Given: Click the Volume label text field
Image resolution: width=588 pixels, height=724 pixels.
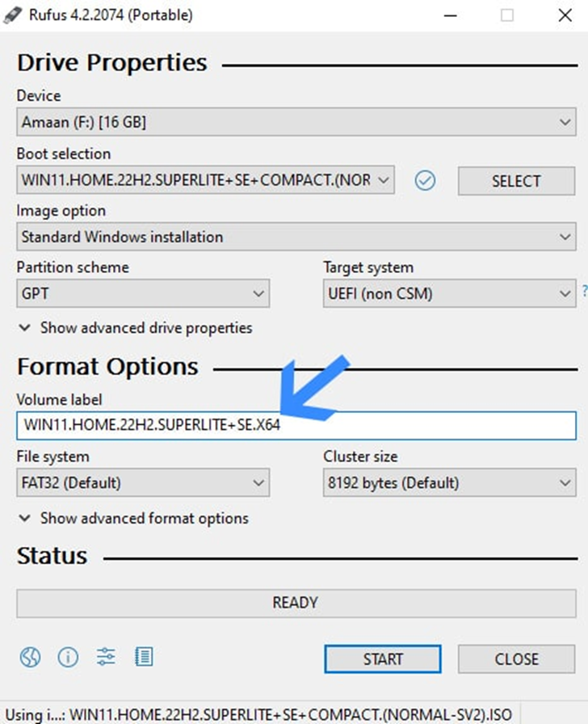Looking at the screenshot, I should point(296,425).
